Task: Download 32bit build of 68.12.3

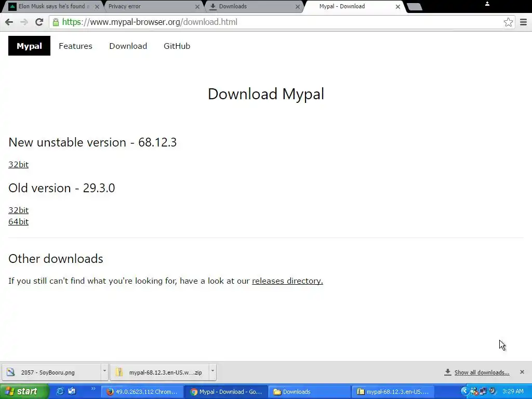Action: tap(18, 165)
